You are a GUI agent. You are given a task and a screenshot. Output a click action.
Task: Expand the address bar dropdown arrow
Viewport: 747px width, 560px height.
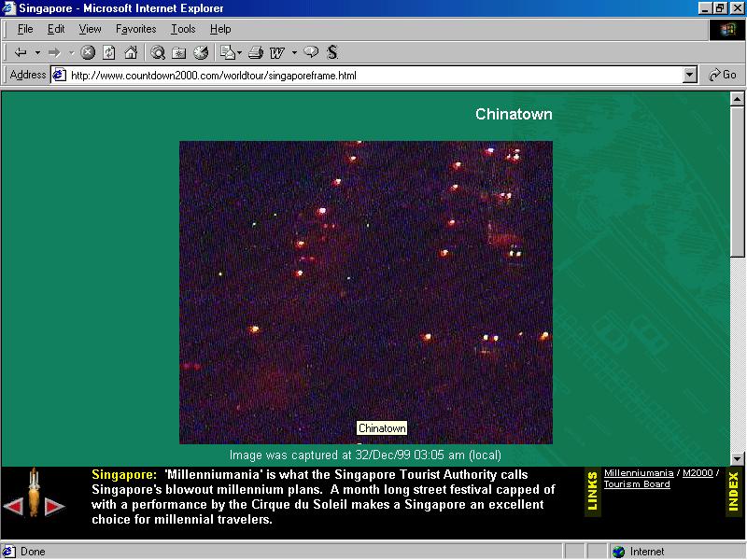click(x=690, y=76)
